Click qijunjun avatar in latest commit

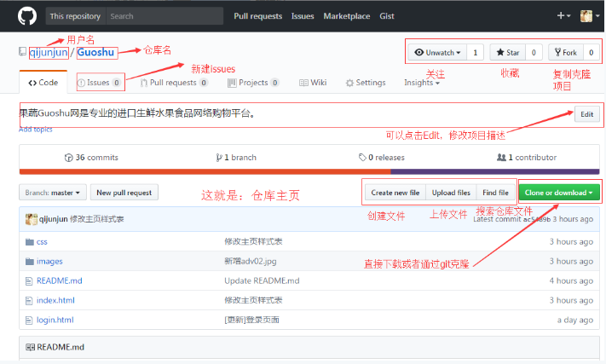pos(32,219)
